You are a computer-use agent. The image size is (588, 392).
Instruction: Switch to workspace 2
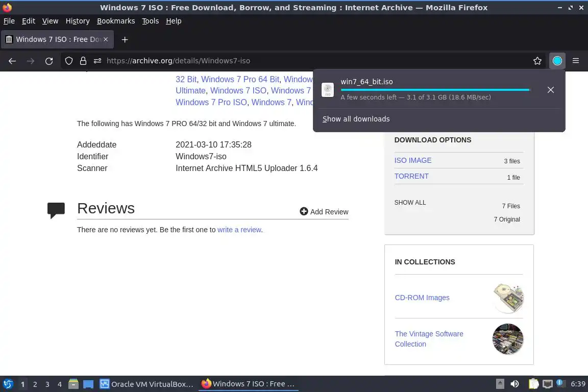(x=35, y=384)
